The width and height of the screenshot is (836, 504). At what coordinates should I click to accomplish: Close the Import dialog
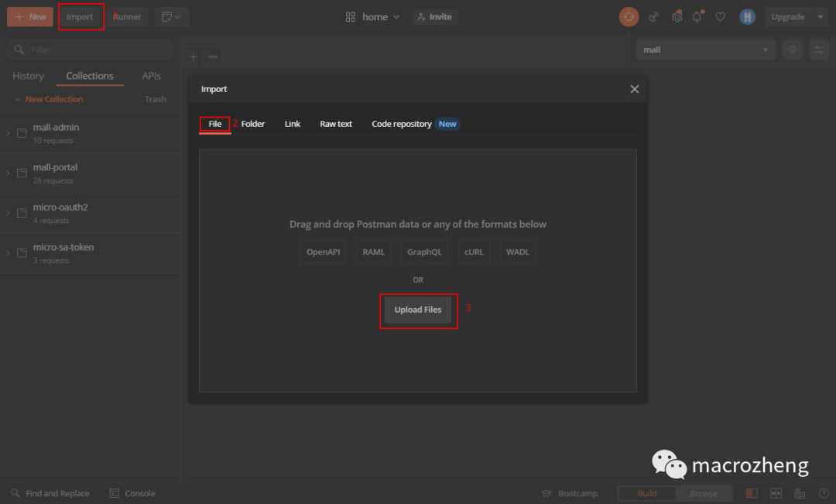click(635, 89)
